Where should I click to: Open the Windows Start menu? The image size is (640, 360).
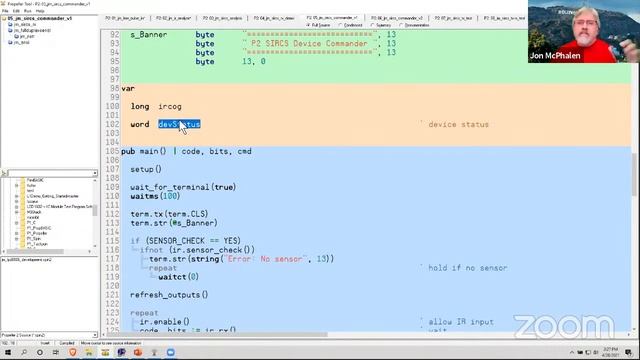(8, 352)
